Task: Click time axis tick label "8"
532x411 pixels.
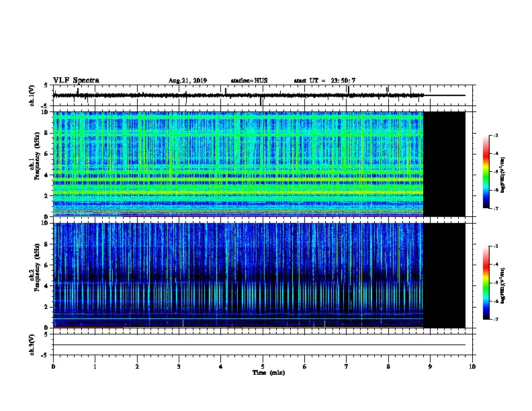Action: (388, 366)
